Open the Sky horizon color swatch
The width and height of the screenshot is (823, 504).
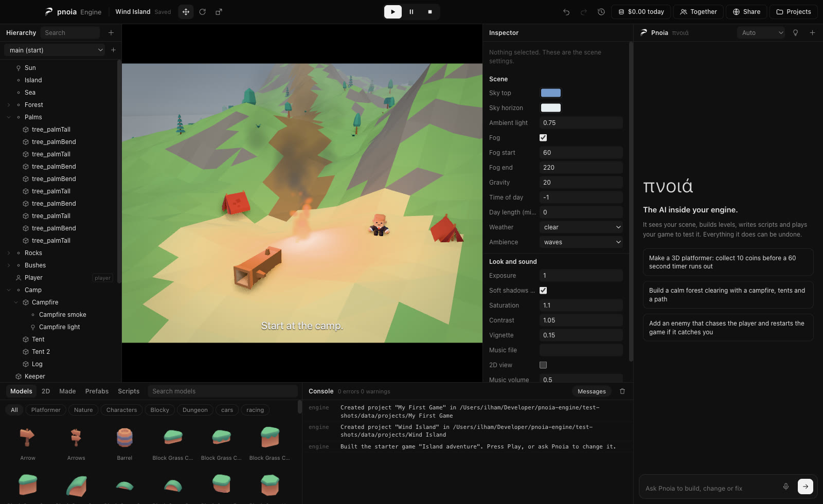550,108
